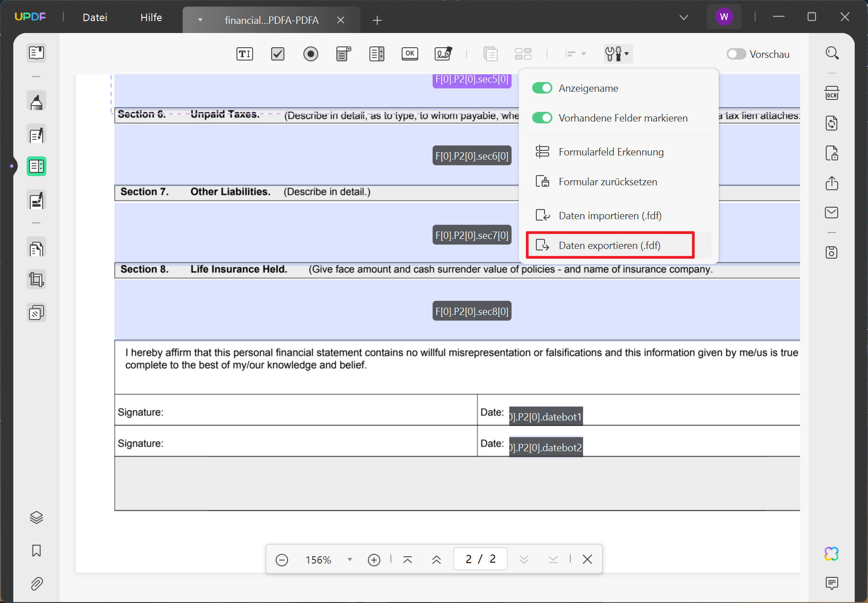The width and height of the screenshot is (868, 603).
Task: Toggle the Anzeigename switch off
Action: point(542,88)
